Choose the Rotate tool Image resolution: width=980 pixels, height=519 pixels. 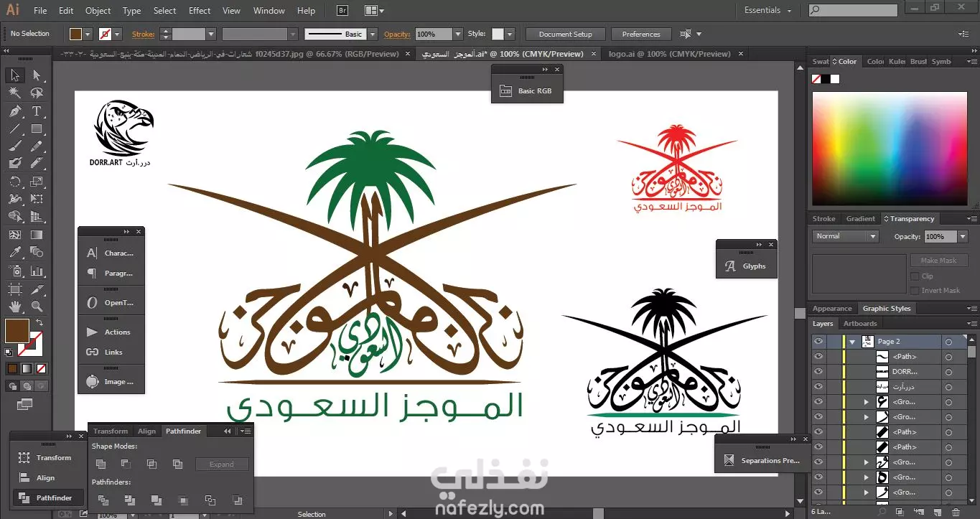point(15,182)
